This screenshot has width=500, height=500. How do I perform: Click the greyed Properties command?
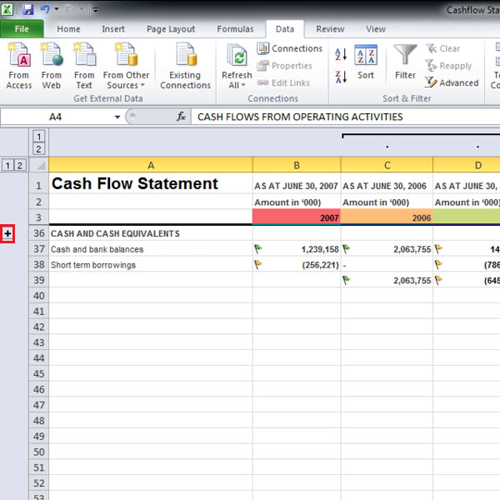click(284, 66)
